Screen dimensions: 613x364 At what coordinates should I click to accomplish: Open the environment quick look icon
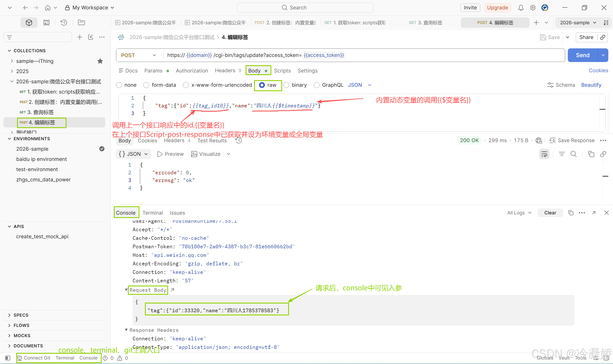606,23
